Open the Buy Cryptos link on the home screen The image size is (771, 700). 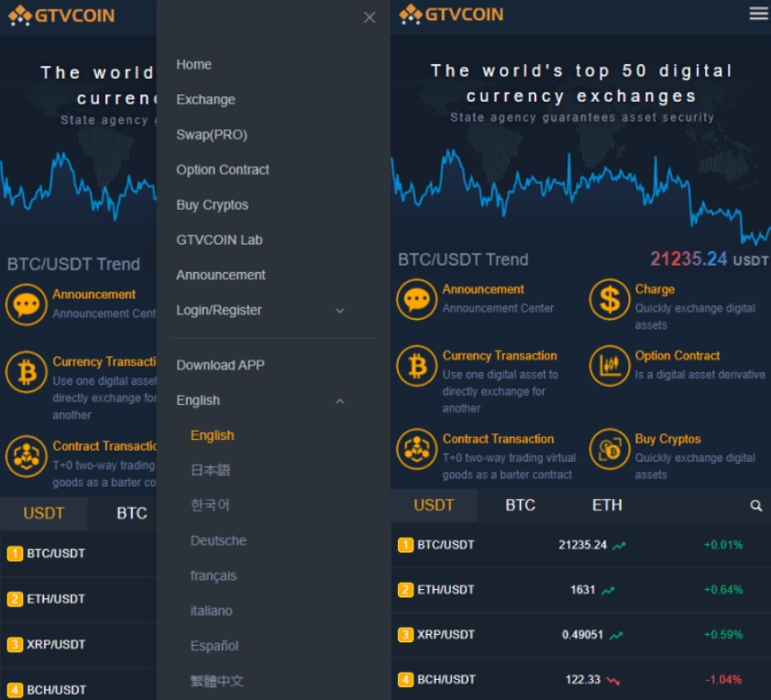[667, 439]
